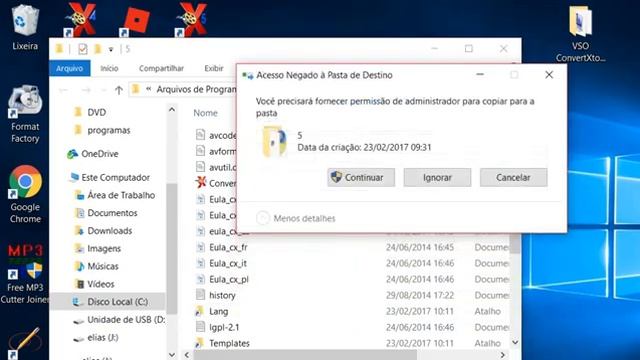Open ConvertXtoDVD 5 desktop shortcut
640x360 pixels.
(191, 20)
